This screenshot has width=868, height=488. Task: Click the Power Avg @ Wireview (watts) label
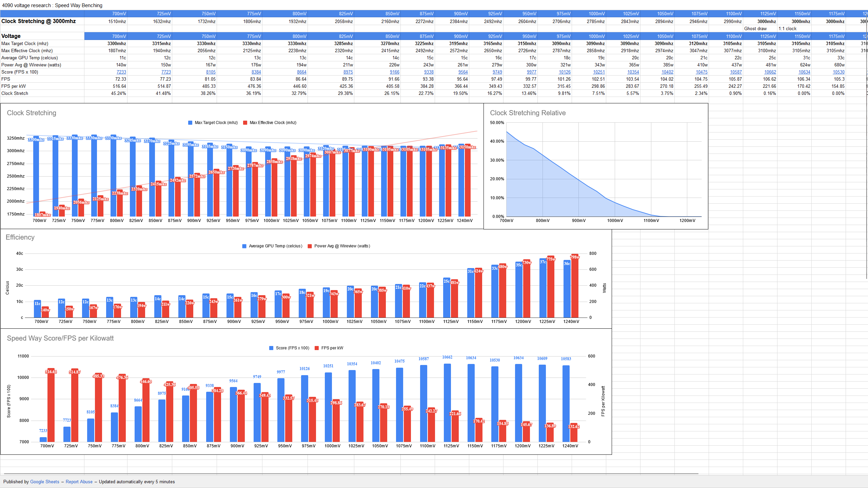pyautogui.click(x=42, y=65)
